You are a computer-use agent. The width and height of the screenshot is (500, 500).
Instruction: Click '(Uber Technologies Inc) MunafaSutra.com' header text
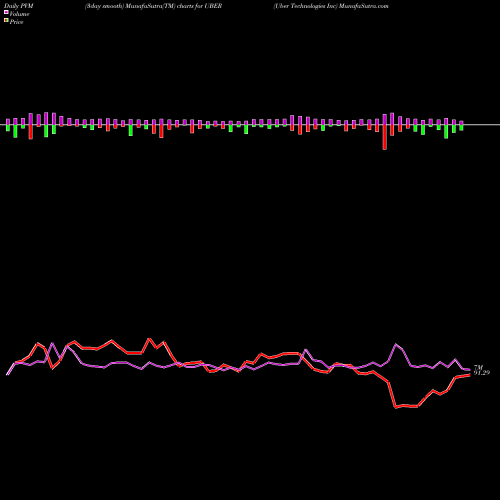coord(331,6)
